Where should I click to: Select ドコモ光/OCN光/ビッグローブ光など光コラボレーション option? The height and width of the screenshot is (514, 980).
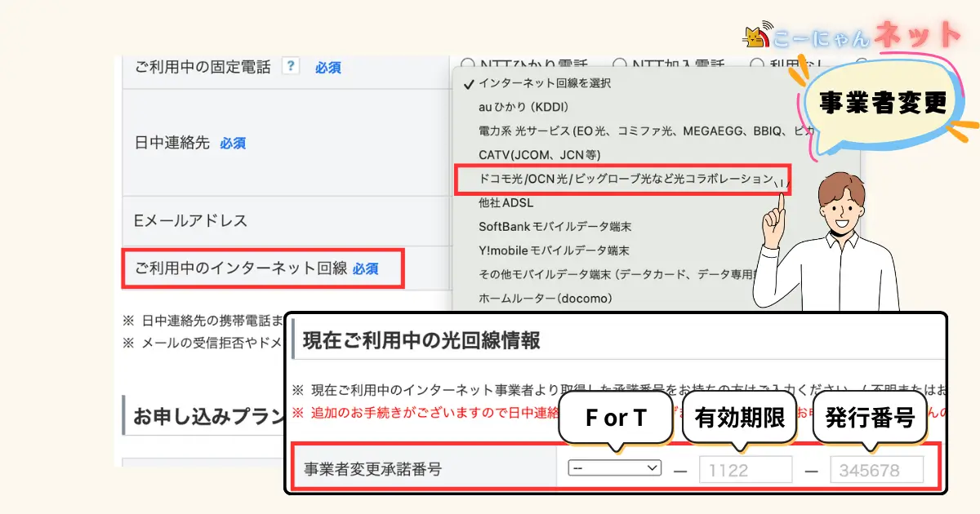(626, 178)
